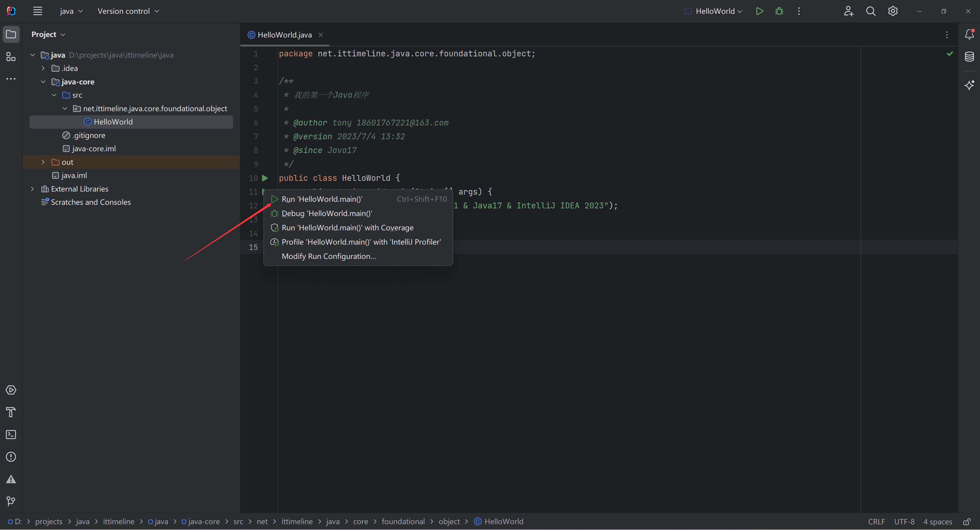980x530 pixels.
Task: Open IDE settings gear
Action: tap(893, 11)
